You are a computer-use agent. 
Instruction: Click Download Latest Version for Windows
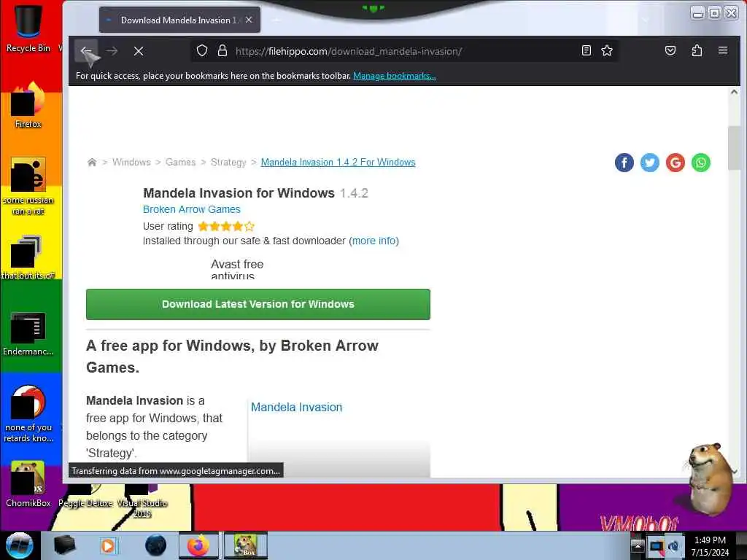258,304
